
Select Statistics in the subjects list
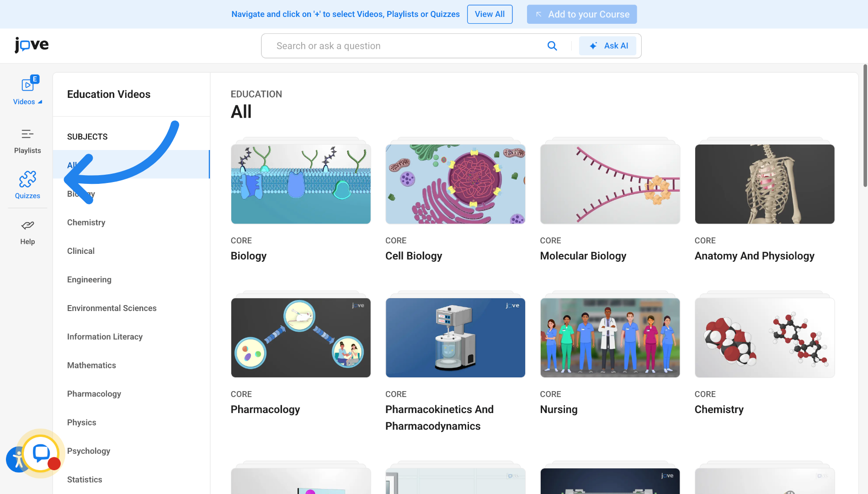tap(85, 480)
